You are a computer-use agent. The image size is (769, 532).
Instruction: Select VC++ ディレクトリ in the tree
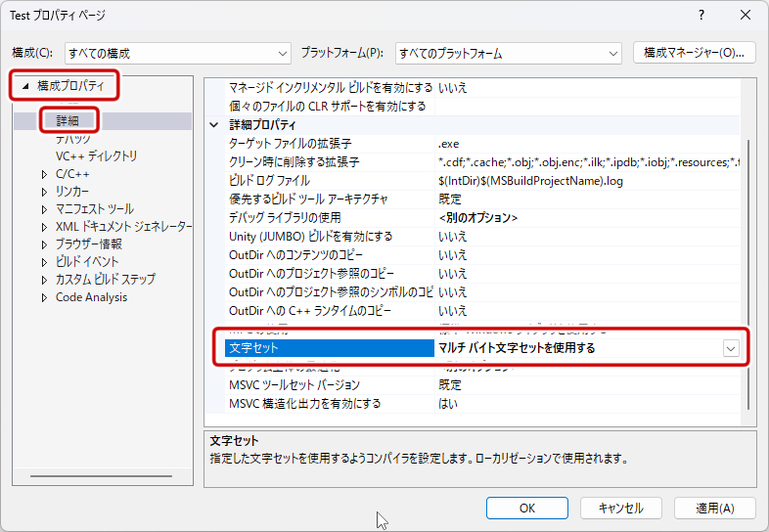click(96, 156)
